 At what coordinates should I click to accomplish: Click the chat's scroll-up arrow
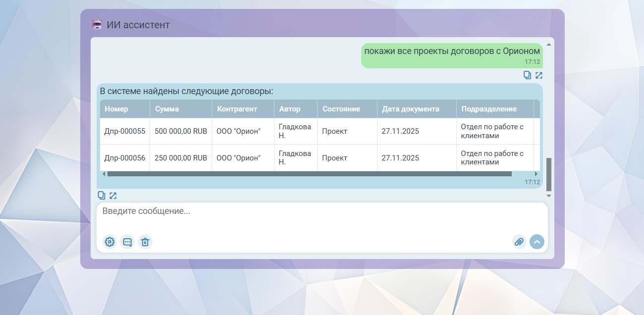click(x=548, y=45)
